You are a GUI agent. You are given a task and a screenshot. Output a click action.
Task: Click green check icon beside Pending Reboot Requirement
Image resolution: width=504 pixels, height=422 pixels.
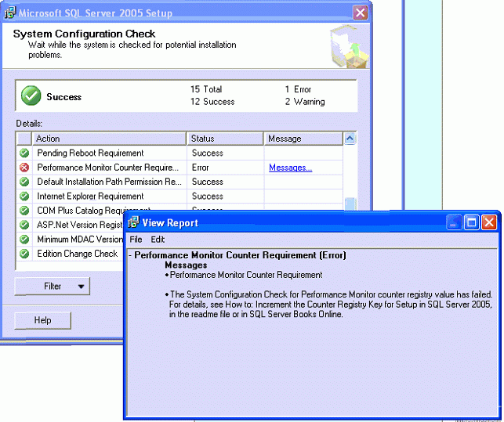tap(24, 153)
